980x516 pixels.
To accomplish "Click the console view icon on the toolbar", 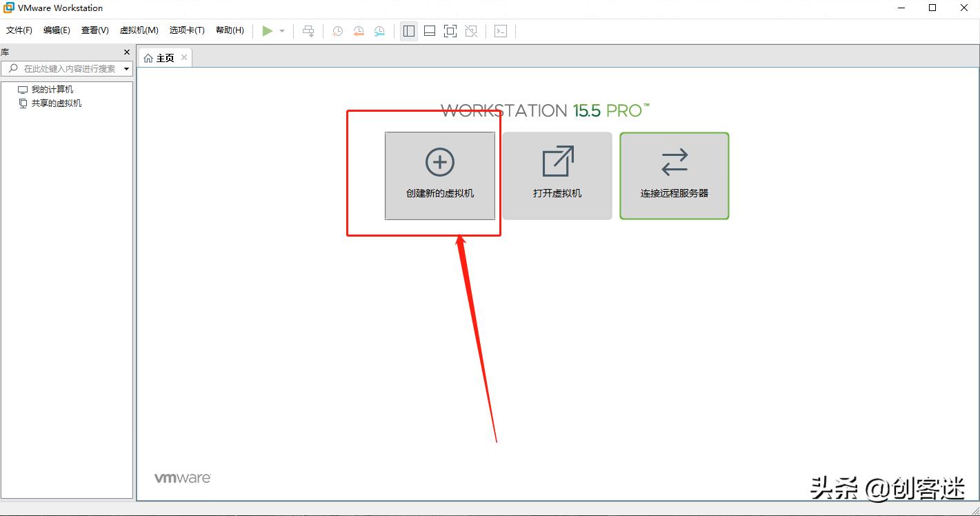I will [501, 31].
